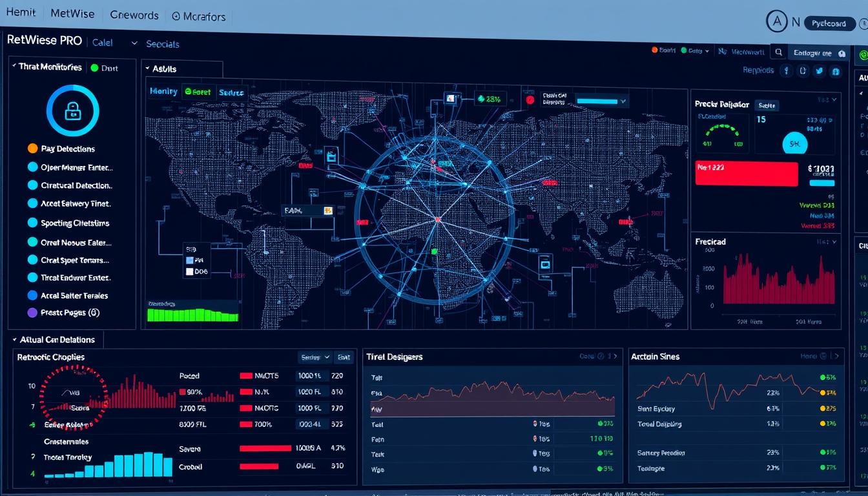
Task: Click the large red progress bar in Precta panel
Action: pos(747,174)
